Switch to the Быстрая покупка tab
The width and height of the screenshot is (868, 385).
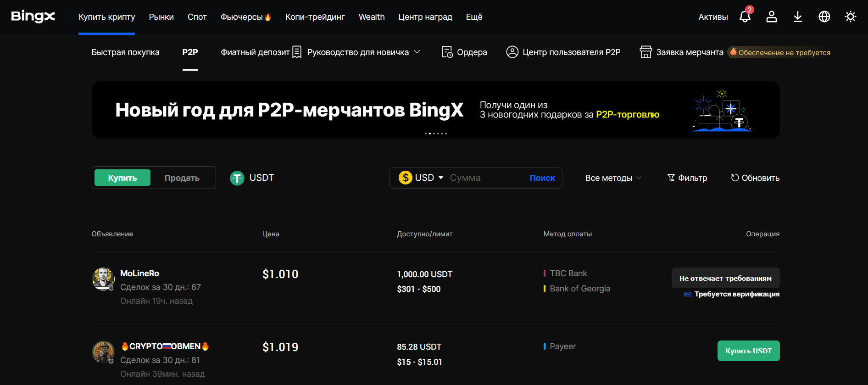pos(125,52)
